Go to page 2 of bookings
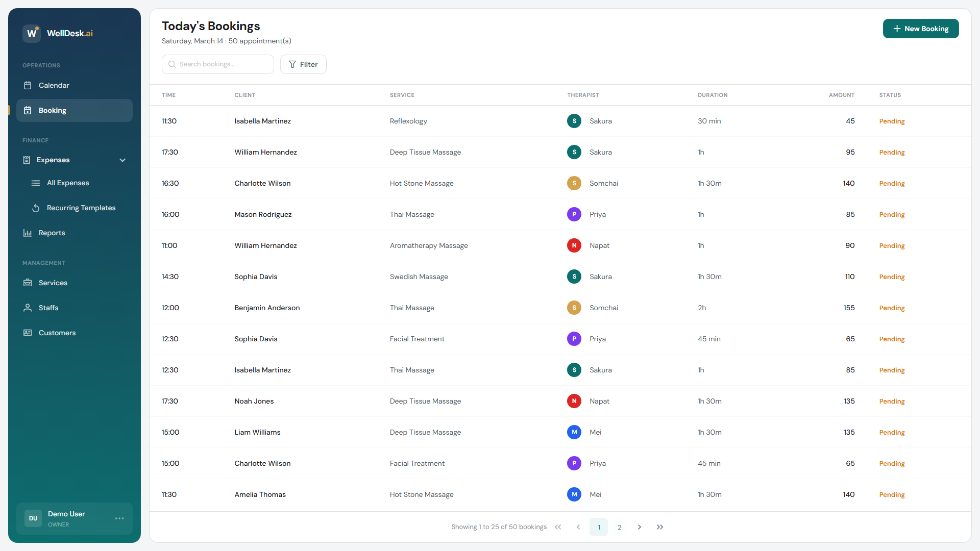Viewport: 980px width, 551px height. [x=619, y=527]
